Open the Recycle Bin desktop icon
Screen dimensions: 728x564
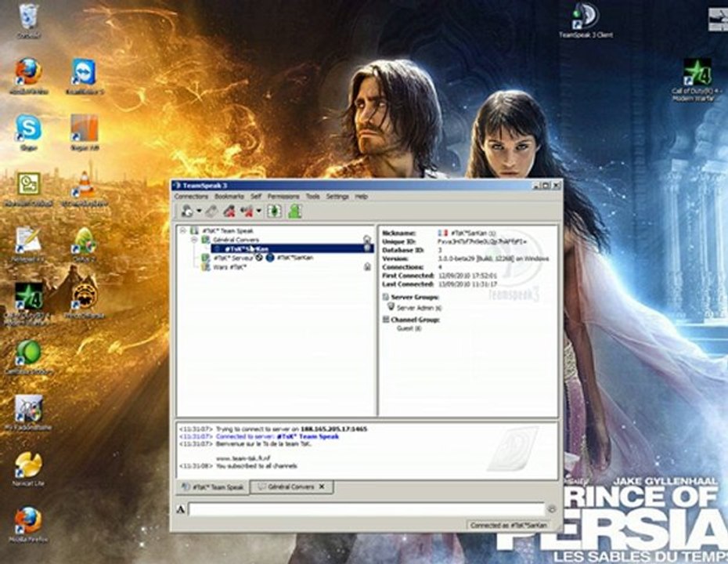coord(29,21)
